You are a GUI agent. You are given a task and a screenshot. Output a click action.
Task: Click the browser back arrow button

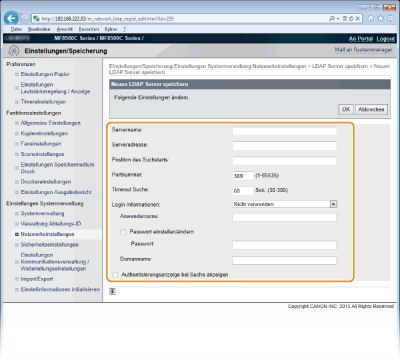tap(11, 18)
